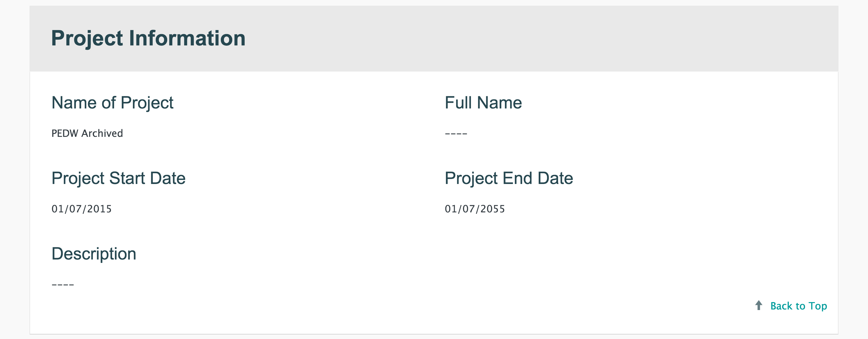The image size is (868, 339).
Task: Click the leading 01 in the start date
Action: (58, 209)
